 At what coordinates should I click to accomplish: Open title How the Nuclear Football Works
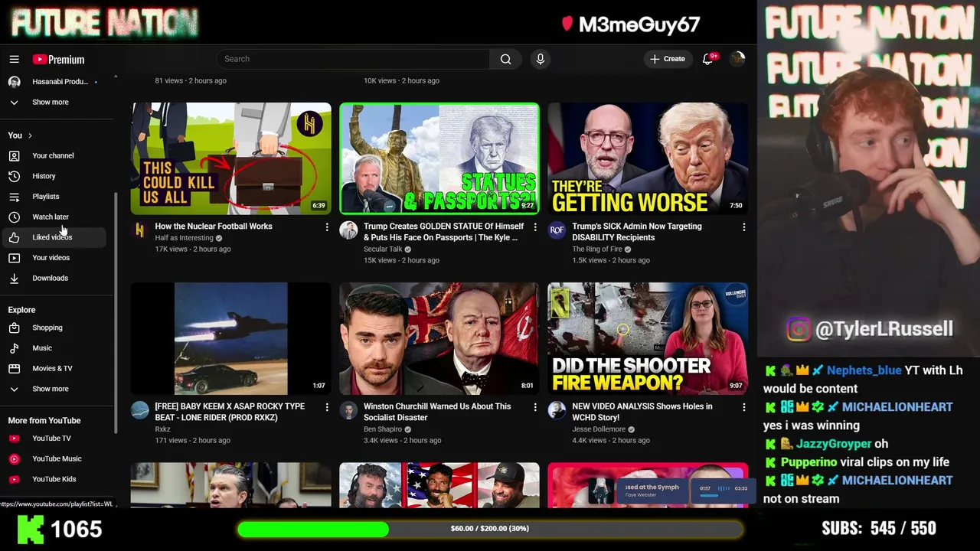coord(214,227)
